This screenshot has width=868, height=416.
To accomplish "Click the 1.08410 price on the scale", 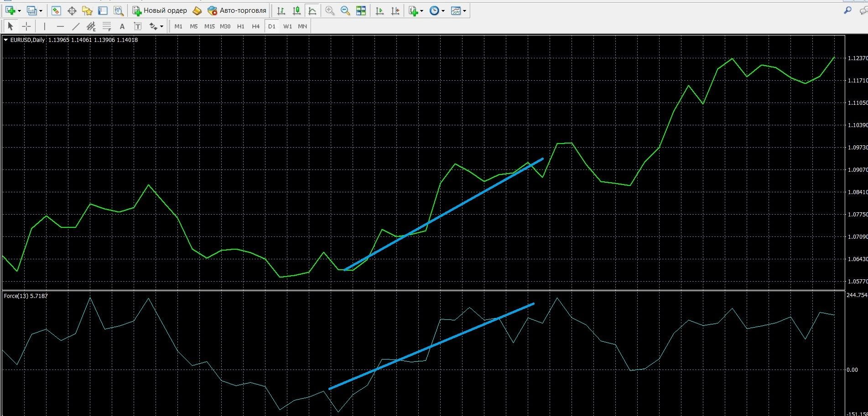I will 858,192.
